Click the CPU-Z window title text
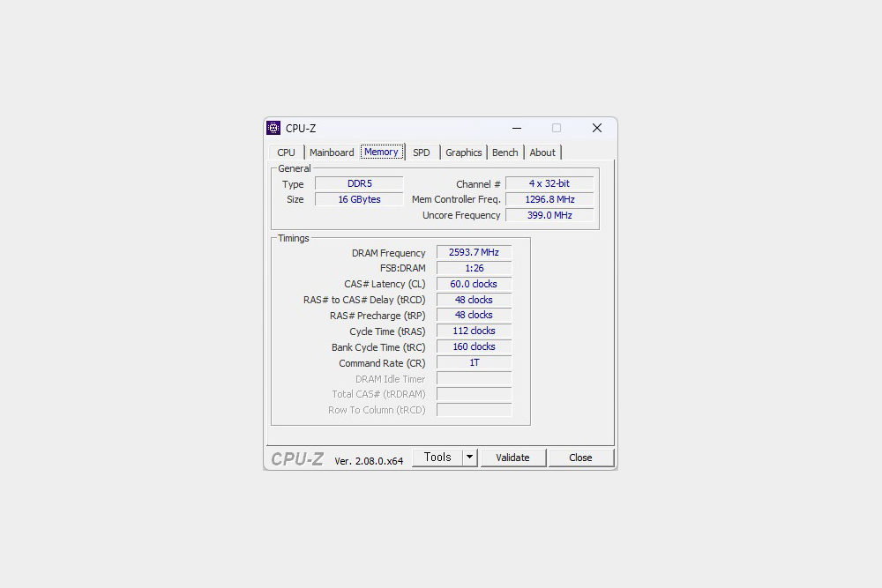This screenshot has height=588, width=882. coord(301,128)
